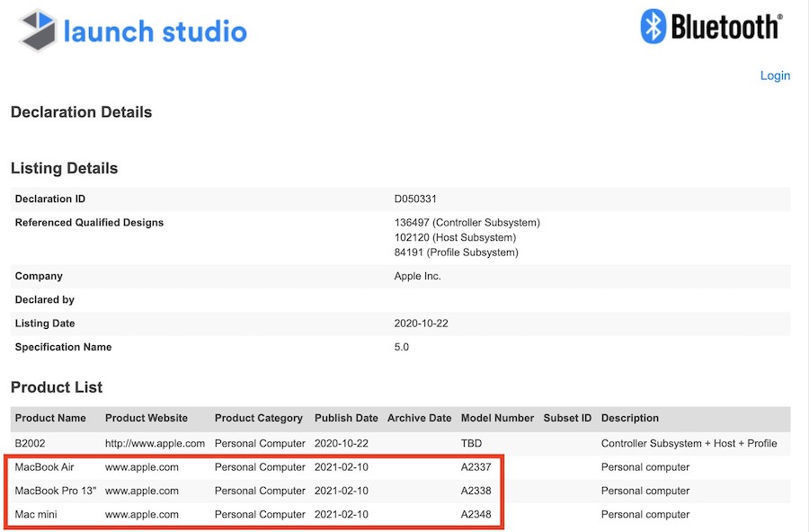Click the Product Name column header
Image resolution: width=809 pixels, height=532 pixels.
[x=50, y=418]
